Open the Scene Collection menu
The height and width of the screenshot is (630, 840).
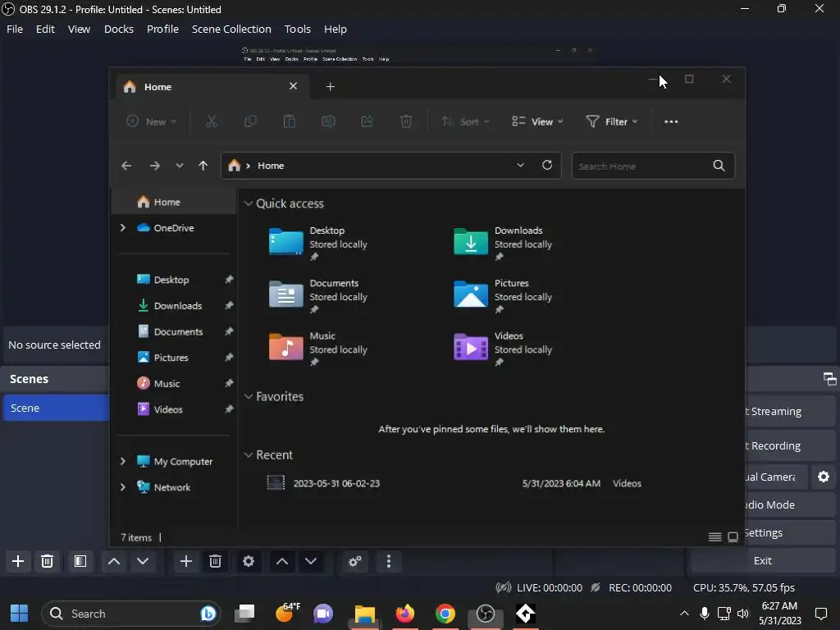click(231, 29)
